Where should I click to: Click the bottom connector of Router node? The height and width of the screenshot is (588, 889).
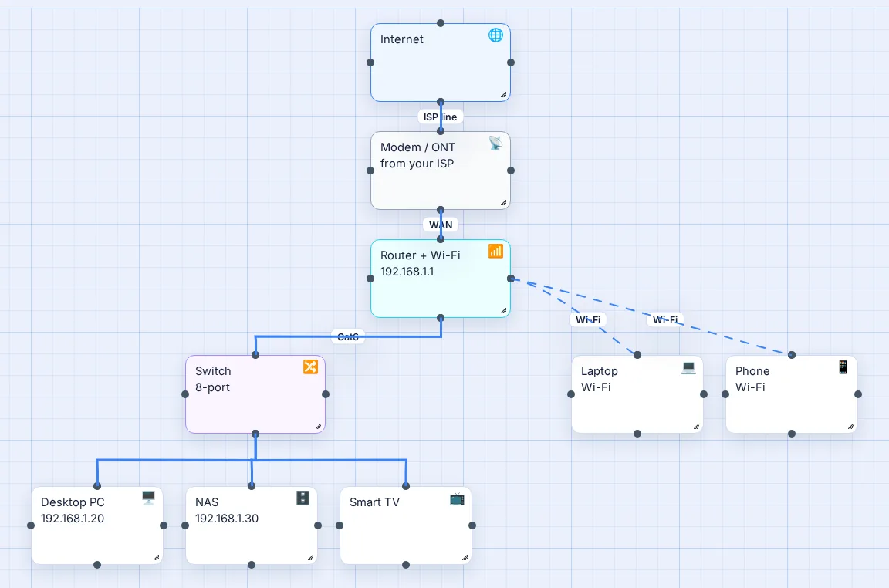click(x=441, y=318)
